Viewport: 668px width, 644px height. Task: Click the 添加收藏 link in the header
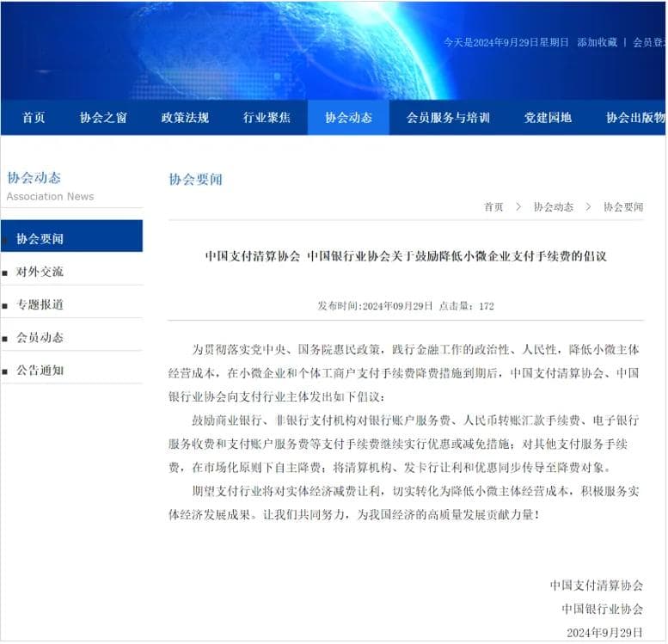597,42
